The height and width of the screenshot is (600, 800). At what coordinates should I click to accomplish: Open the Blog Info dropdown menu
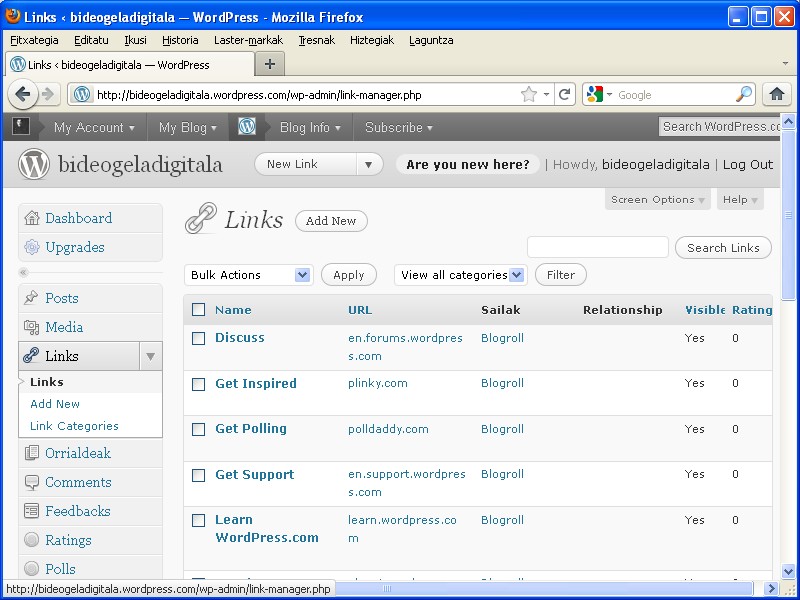(310, 127)
